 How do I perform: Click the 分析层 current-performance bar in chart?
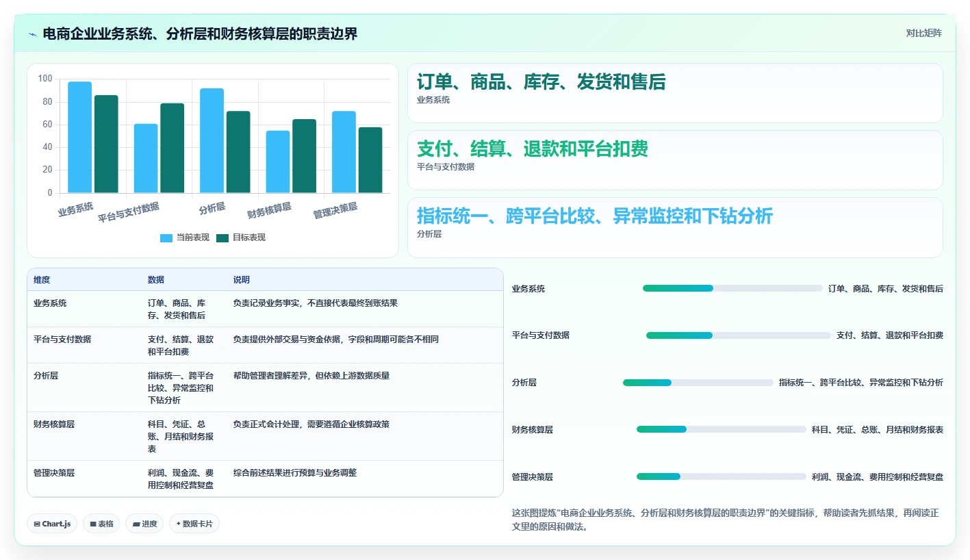[x=212, y=141]
